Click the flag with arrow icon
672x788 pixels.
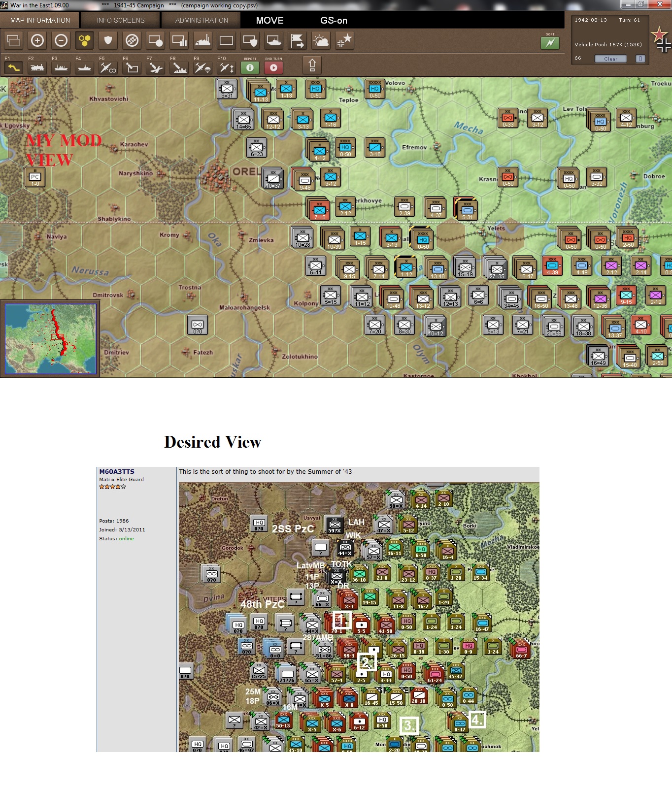coord(298,40)
